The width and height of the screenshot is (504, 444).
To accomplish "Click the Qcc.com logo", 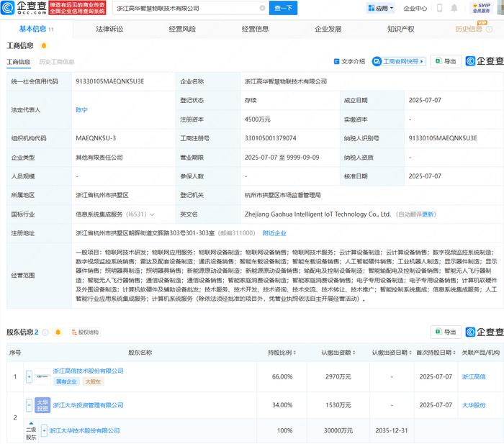I will click(24, 8).
